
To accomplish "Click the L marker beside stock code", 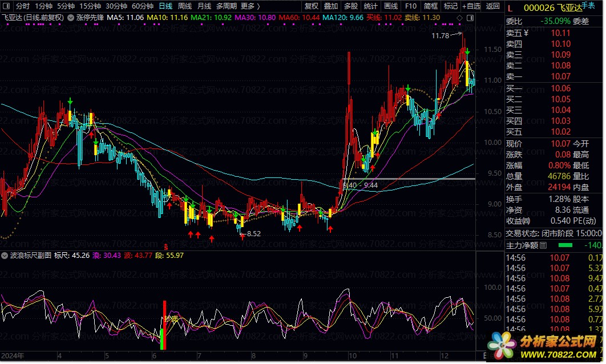I will pyautogui.click(x=510, y=8).
